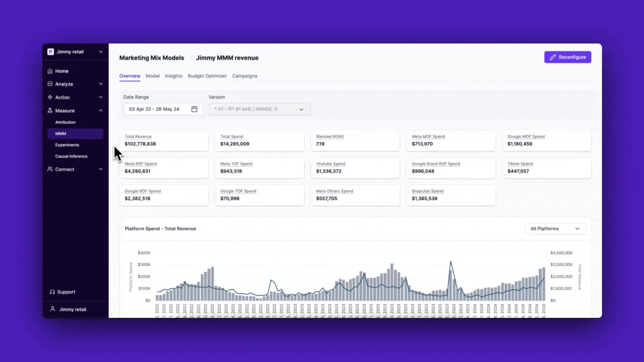Click the Reconfigure button
Viewport: 644px width, 362px height.
[x=568, y=57]
